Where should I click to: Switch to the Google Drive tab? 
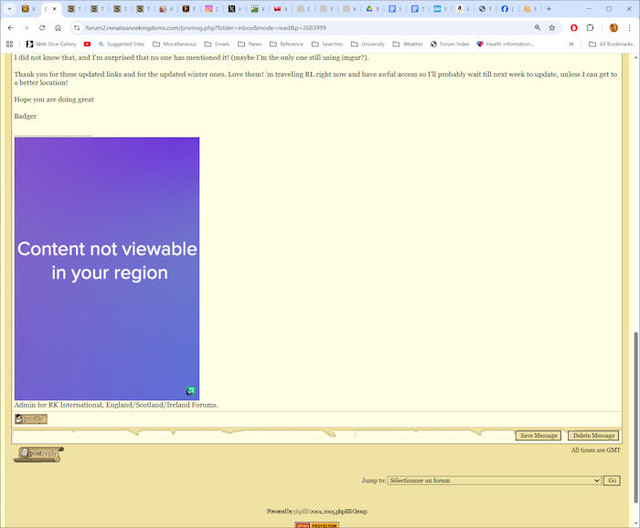click(369, 9)
